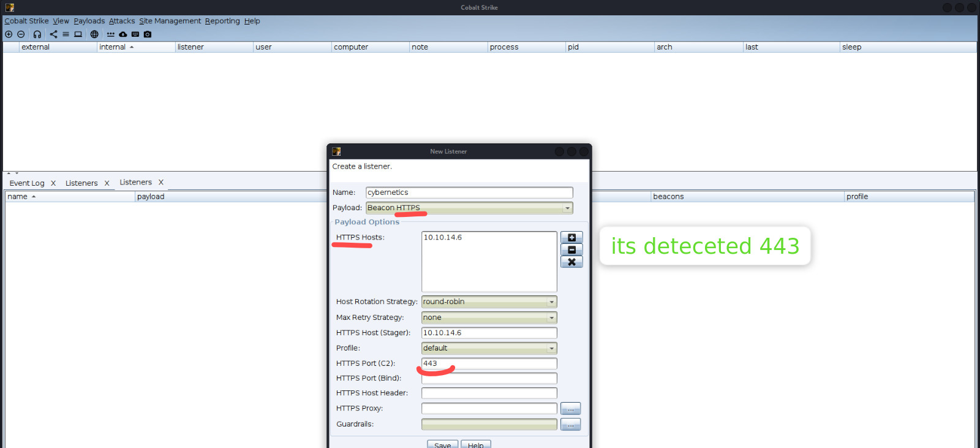Open the Payloads menu
The width and height of the screenshot is (980, 448).
[89, 21]
